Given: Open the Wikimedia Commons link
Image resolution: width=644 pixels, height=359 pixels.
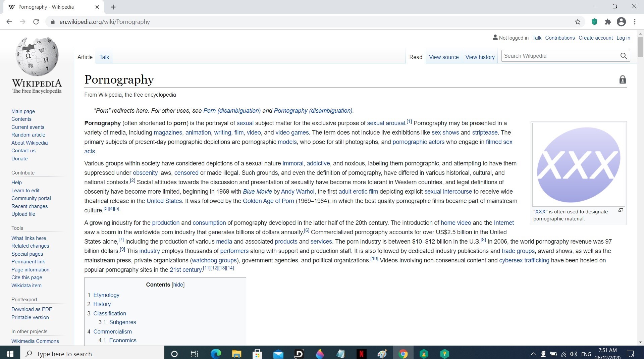Looking at the screenshot, I should pyautogui.click(x=35, y=341).
